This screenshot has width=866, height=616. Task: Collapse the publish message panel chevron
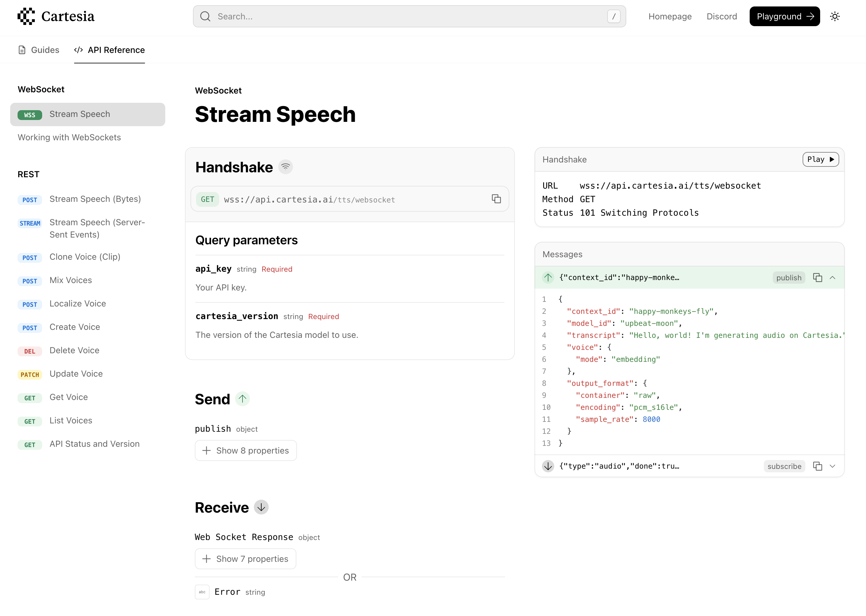[x=833, y=277]
